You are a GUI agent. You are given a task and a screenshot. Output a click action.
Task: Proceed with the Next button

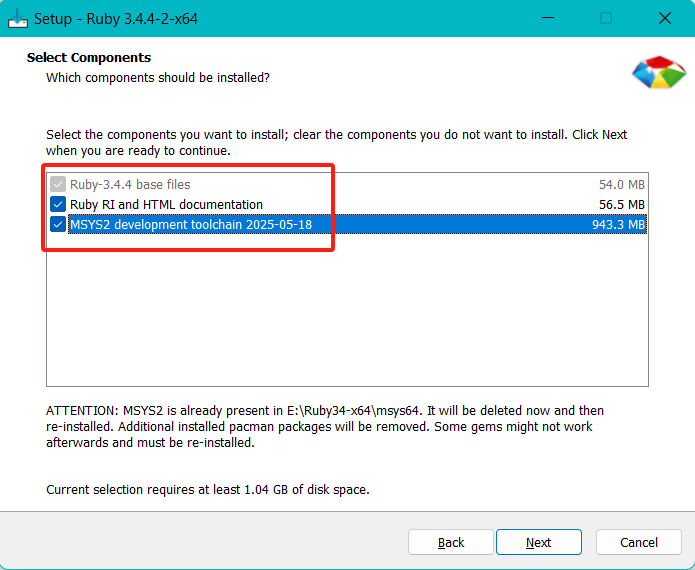coord(539,542)
